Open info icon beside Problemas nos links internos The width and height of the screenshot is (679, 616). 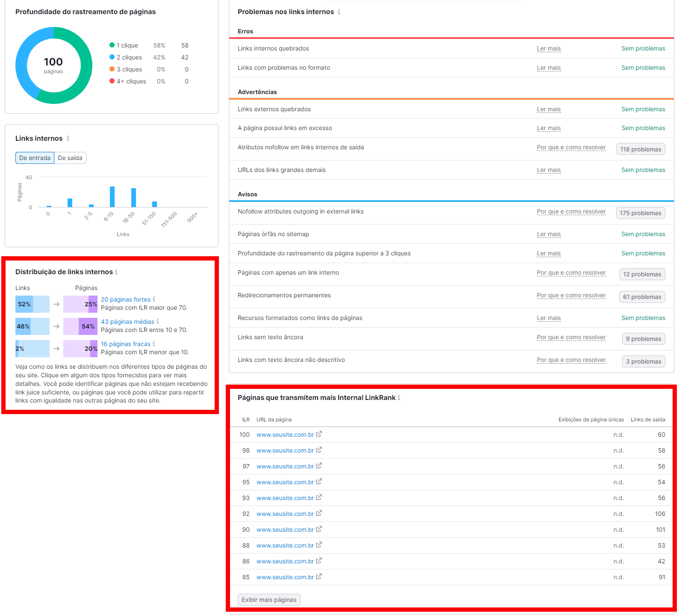point(339,12)
